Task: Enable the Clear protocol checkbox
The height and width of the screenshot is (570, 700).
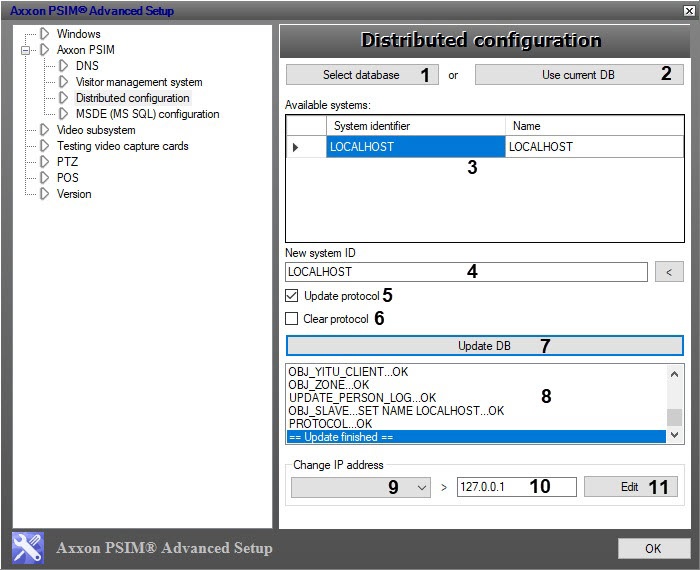Action: click(292, 319)
